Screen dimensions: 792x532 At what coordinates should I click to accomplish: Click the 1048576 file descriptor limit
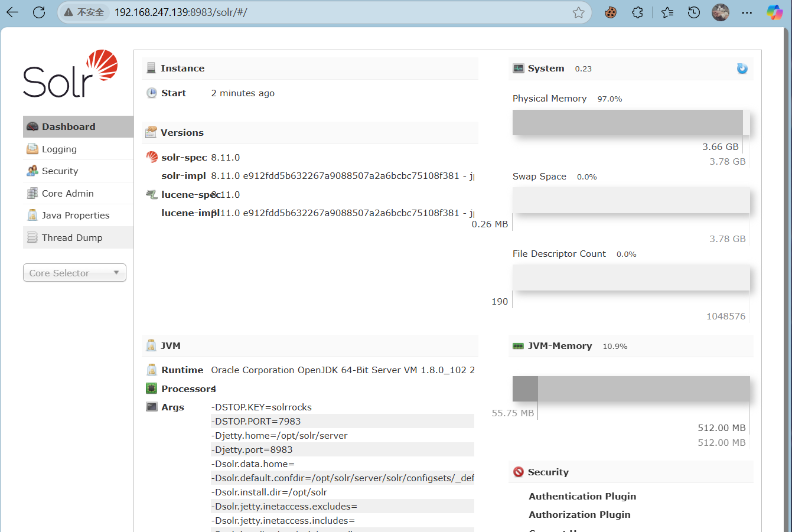(x=726, y=316)
